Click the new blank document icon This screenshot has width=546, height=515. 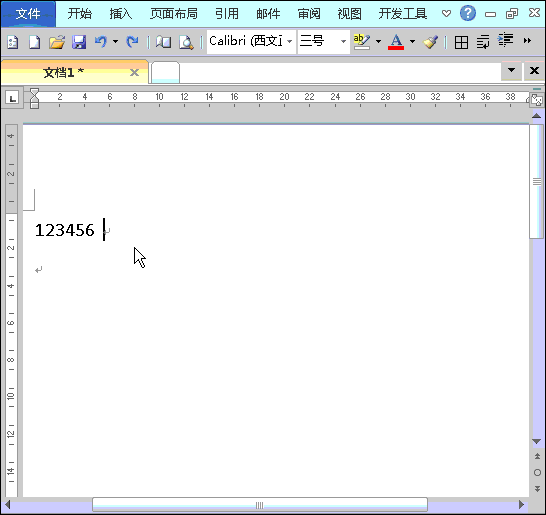pos(34,42)
